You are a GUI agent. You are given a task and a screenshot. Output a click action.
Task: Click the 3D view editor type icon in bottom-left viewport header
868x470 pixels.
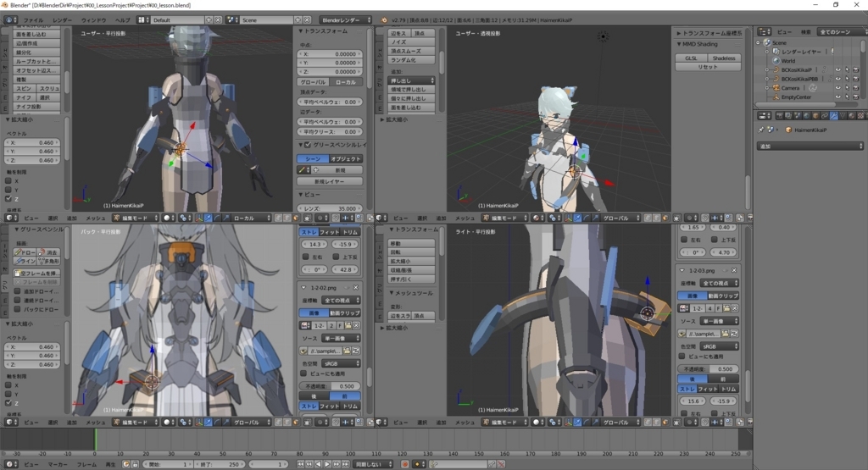(10, 423)
